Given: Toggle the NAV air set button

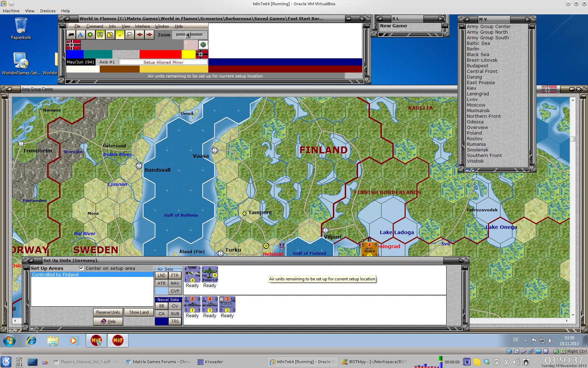Looking at the screenshot, I should coord(175,283).
